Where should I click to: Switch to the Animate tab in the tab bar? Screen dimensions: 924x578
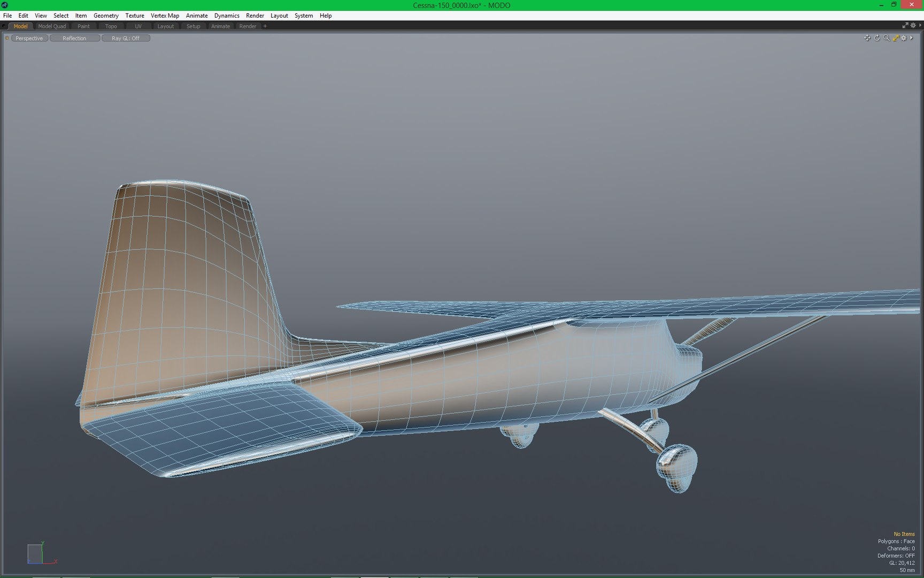pos(220,26)
